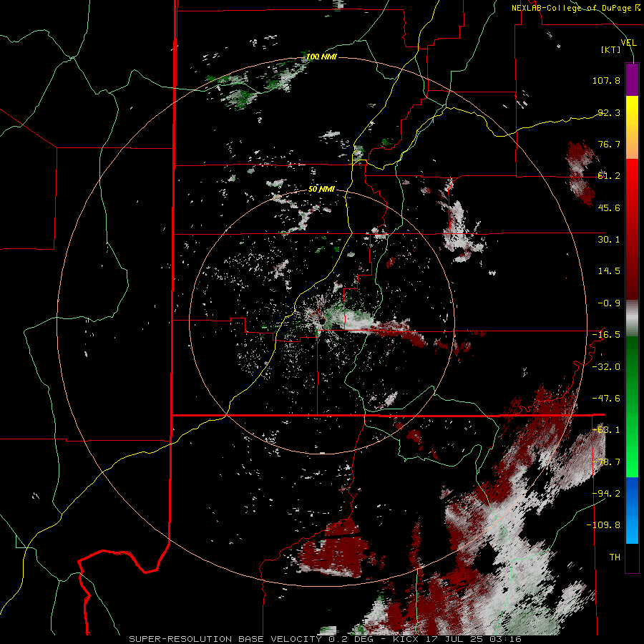Viewport: 644px width, 644px height.
Task: Click the 92.3 velocity scale value
Action: (609, 112)
